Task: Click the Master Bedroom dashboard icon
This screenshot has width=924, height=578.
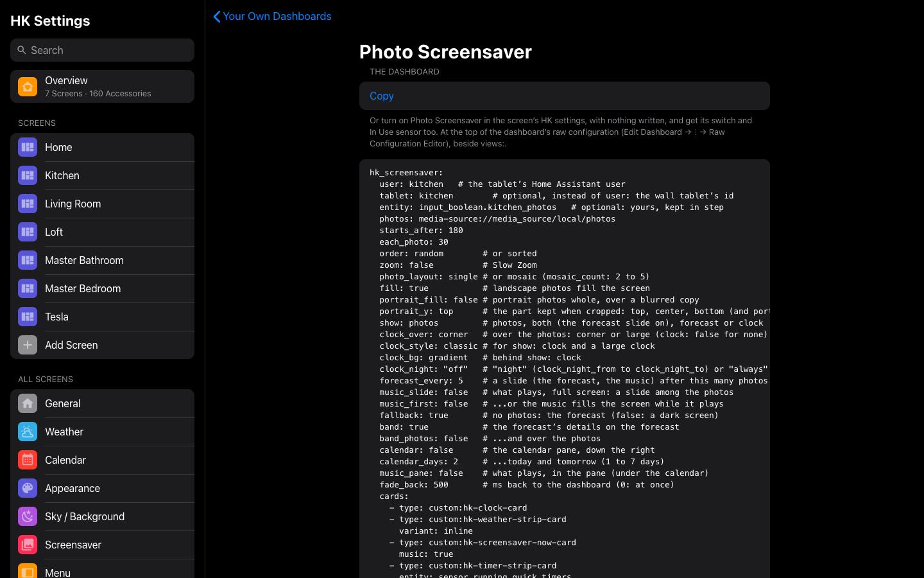Action: [x=28, y=288]
